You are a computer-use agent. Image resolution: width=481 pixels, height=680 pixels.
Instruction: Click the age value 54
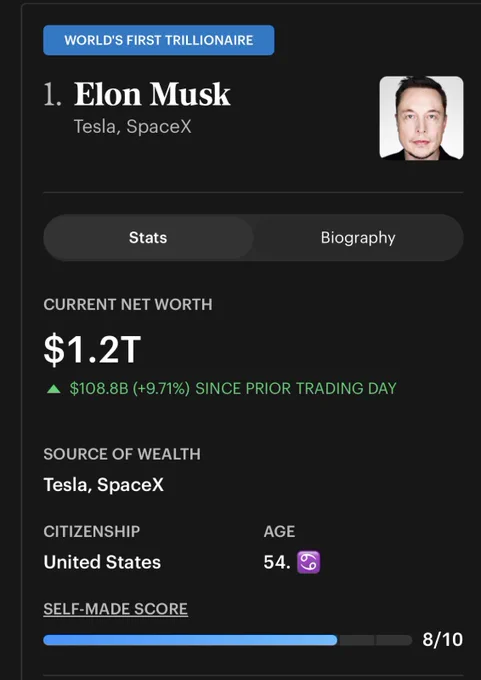[x=277, y=562]
